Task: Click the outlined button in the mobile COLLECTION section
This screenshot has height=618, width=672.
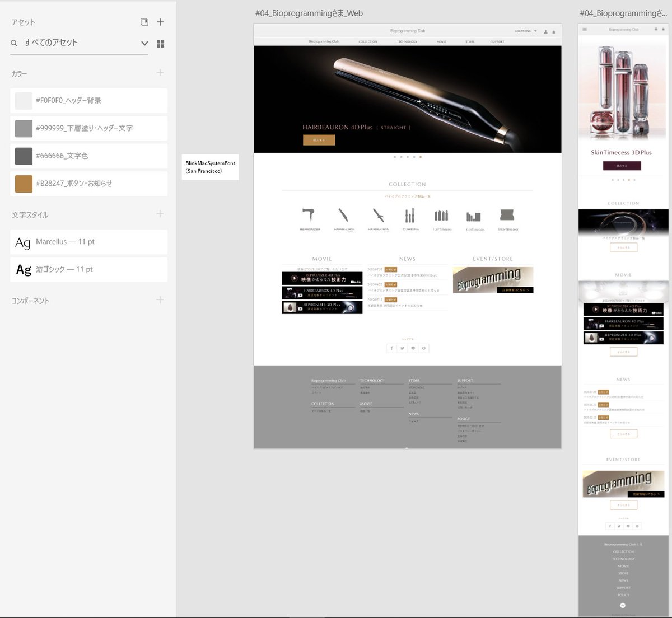Action: pos(623,247)
